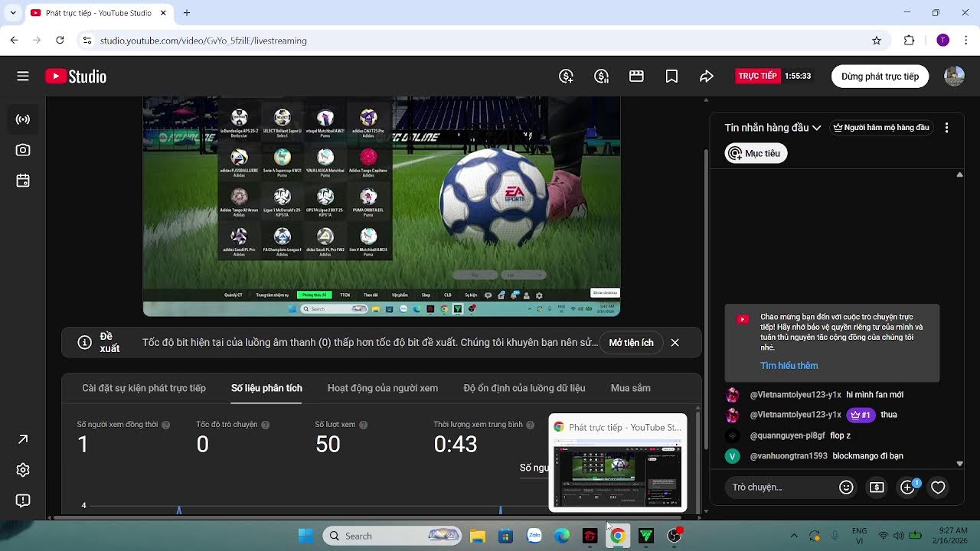The width and height of the screenshot is (980, 551).
Task: Open the Tìm hiểu thêm link
Action: pyautogui.click(x=789, y=366)
